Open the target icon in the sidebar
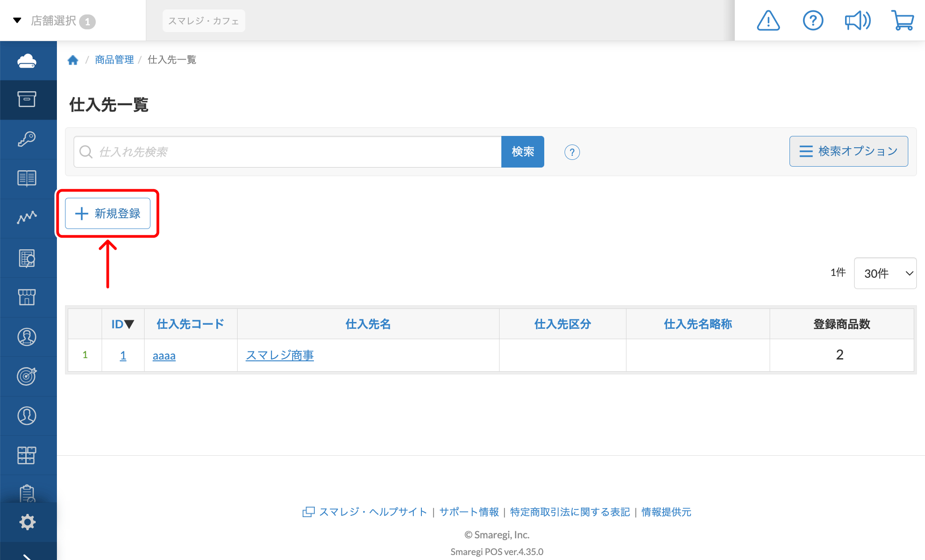Image resolution: width=925 pixels, height=560 pixels. (x=28, y=376)
